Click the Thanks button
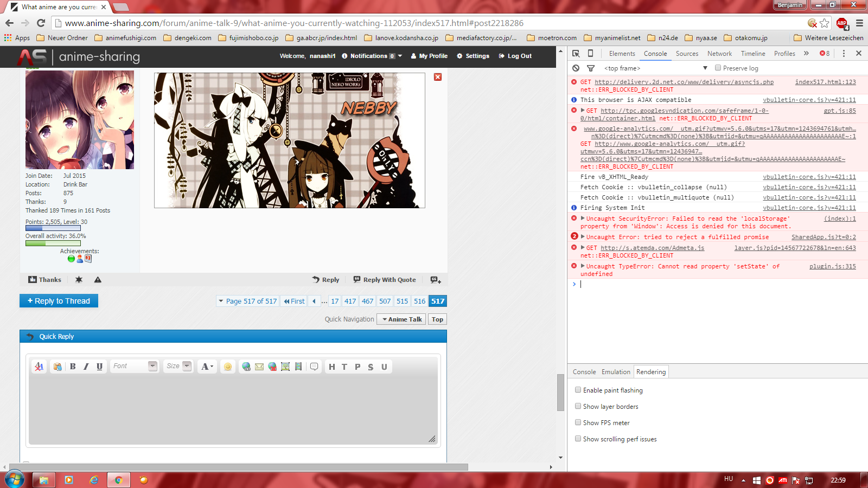The height and width of the screenshot is (488, 868). 44,280
